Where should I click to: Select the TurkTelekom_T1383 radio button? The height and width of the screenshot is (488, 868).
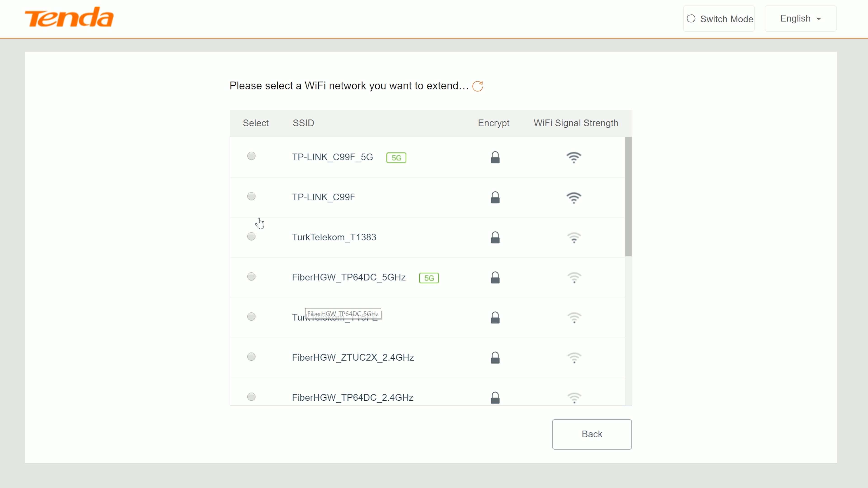pos(251,236)
